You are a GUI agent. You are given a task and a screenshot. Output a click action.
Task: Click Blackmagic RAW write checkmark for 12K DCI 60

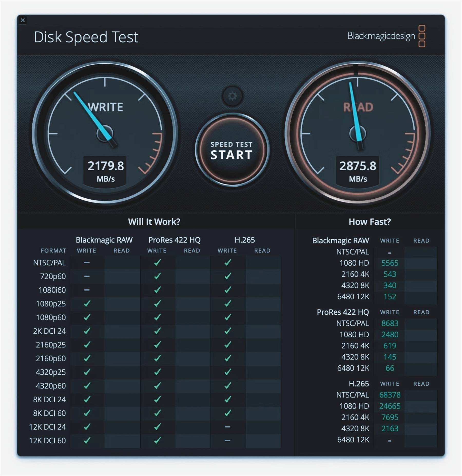click(x=87, y=440)
